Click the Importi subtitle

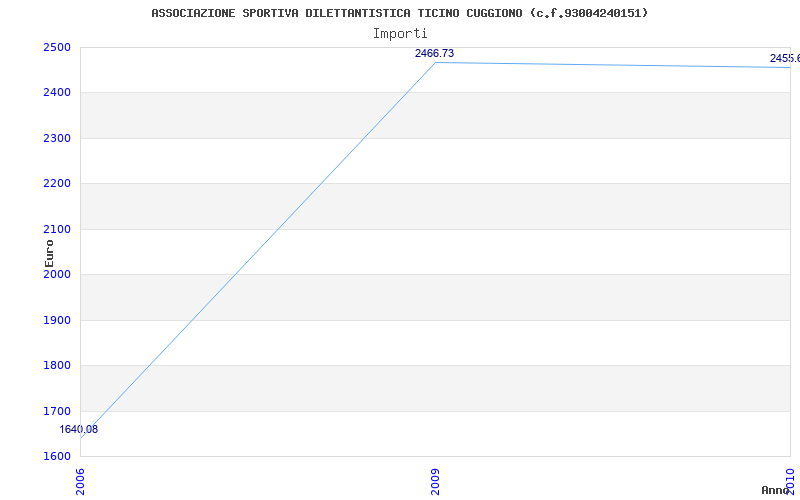click(400, 34)
